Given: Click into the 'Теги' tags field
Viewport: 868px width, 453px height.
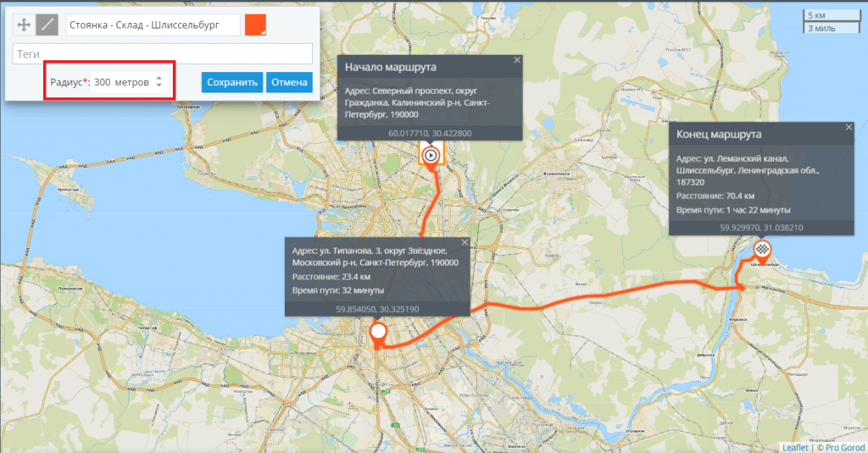Looking at the screenshot, I should point(163,54).
